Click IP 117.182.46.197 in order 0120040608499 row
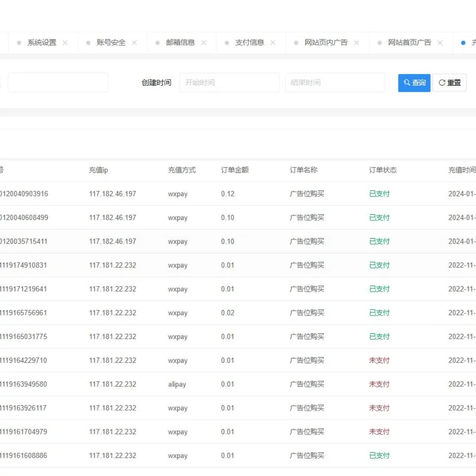Viewport: 476px width, 476px height. coord(112,218)
